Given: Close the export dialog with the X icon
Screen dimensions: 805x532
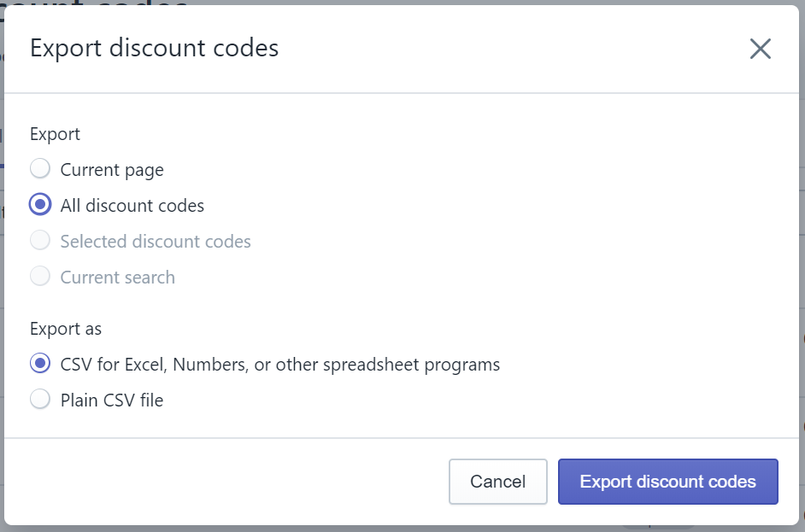Looking at the screenshot, I should tap(760, 50).
